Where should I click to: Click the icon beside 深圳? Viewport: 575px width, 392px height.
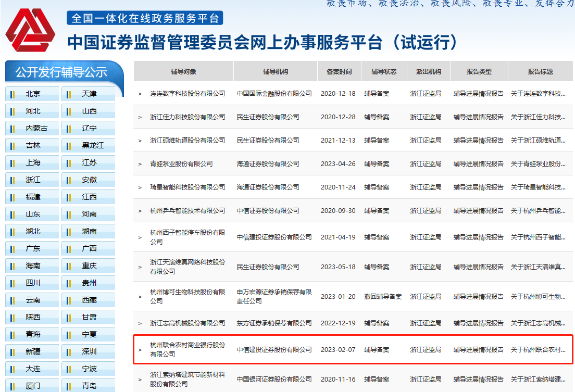(69, 352)
